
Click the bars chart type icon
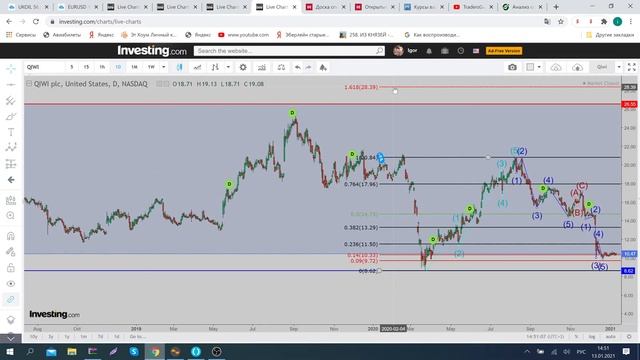(215, 67)
